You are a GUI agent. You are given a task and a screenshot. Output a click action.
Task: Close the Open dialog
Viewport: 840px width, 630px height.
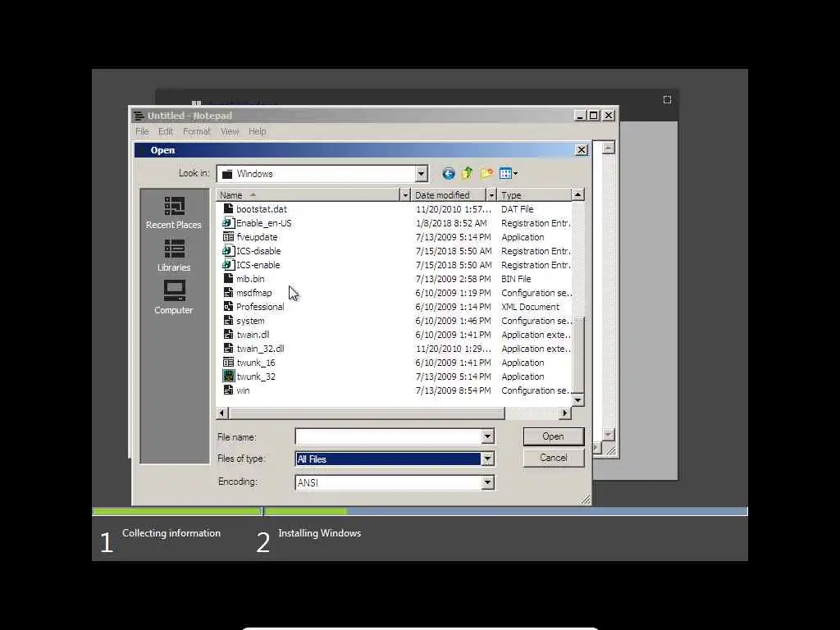click(x=582, y=150)
